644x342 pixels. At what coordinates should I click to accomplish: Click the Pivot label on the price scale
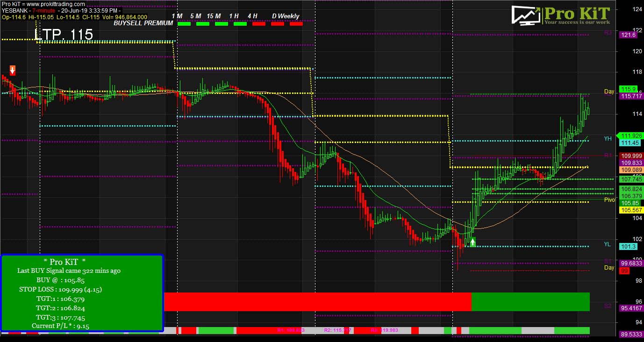click(x=609, y=199)
